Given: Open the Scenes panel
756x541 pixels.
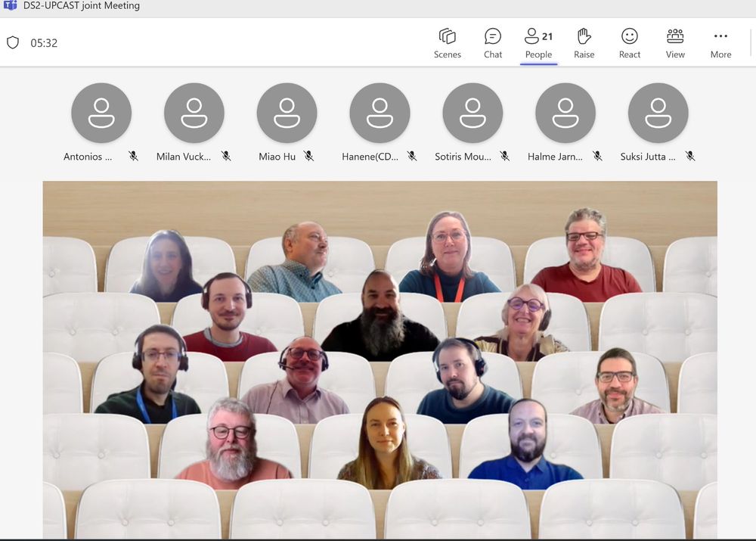Looking at the screenshot, I should 447,43.
